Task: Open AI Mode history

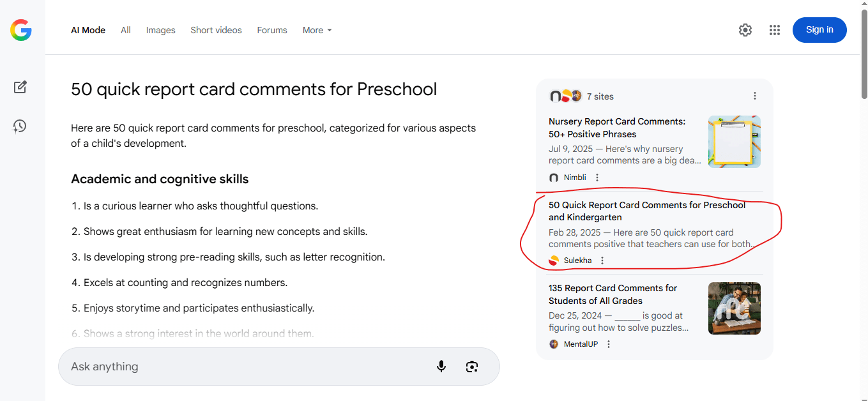Action: click(x=20, y=126)
